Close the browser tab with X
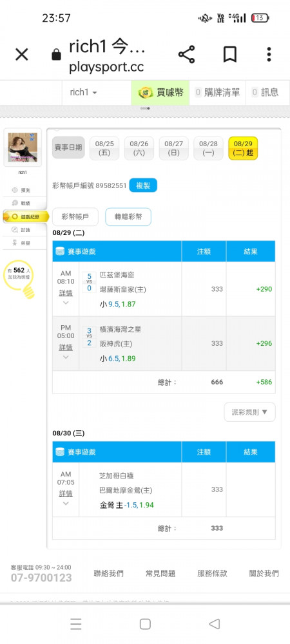The image size is (290, 644). point(22,54)
